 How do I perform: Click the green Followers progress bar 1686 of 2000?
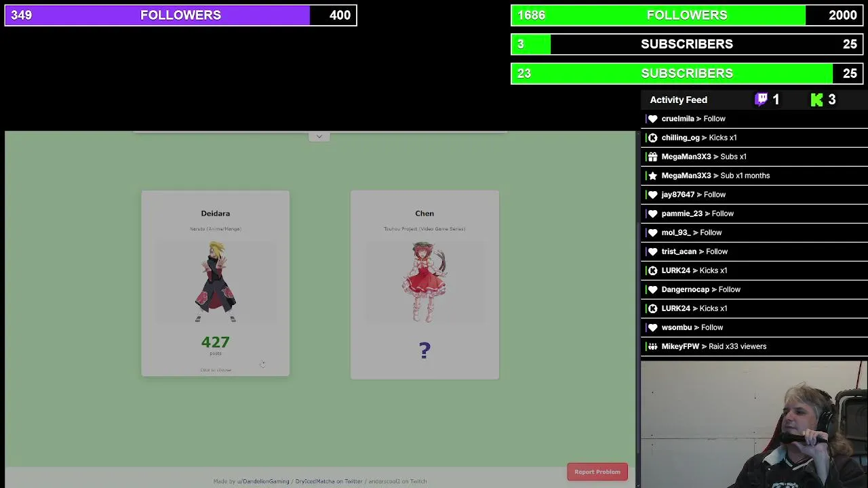pos(687,15)
